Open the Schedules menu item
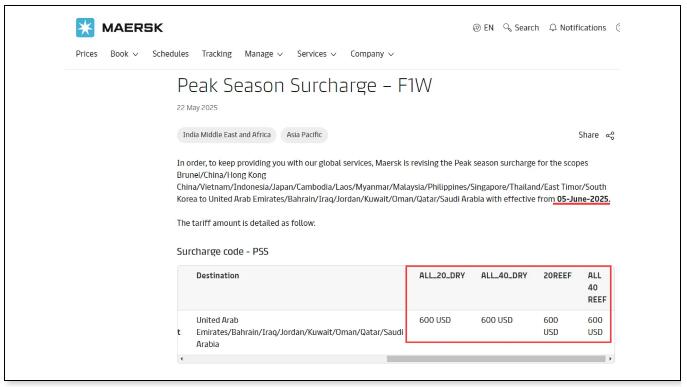 click(170, 54)
